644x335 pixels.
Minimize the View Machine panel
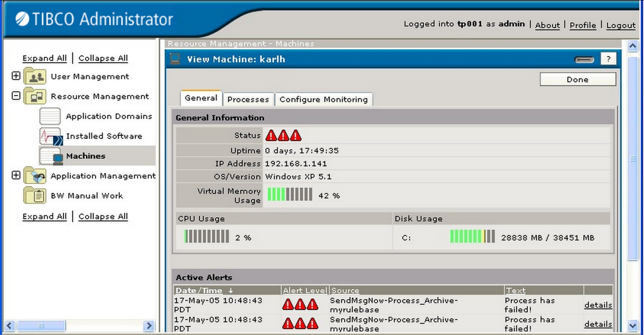pyautogui.click(x=584, y=60)
